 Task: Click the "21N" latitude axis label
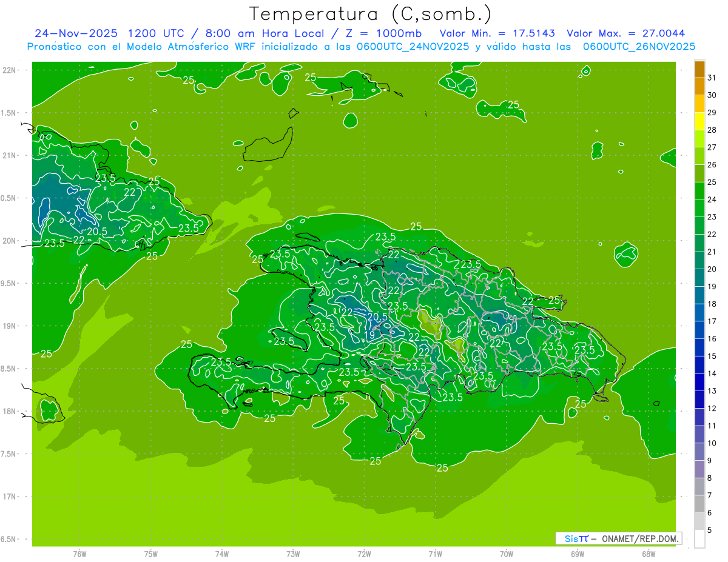click(x=10, y=155)
